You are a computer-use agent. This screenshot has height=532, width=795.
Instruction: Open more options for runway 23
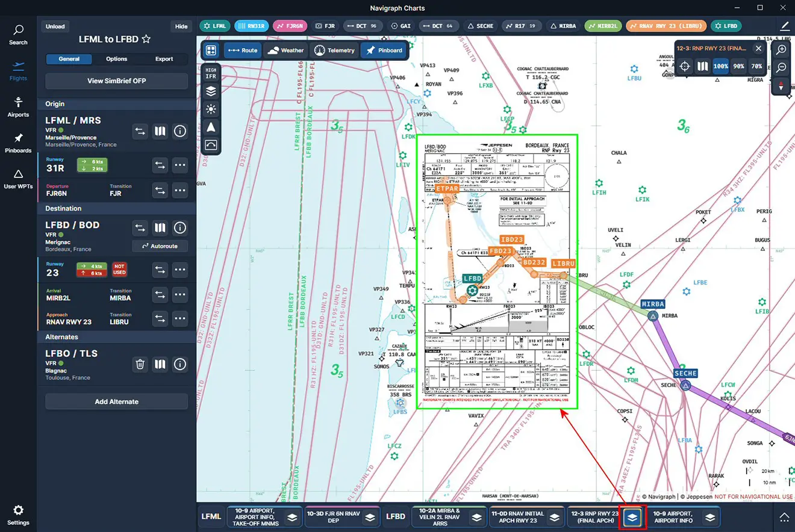click(x=179, y=270)
